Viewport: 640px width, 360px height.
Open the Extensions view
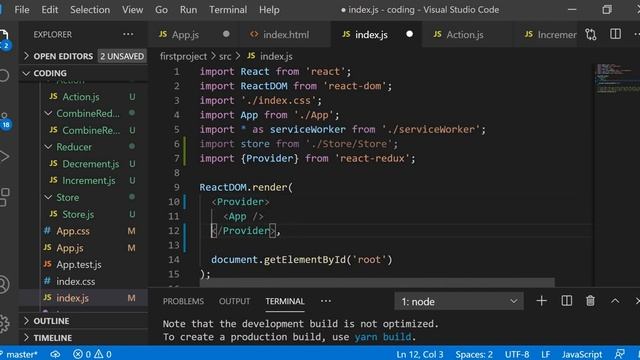tap(4, 197)
